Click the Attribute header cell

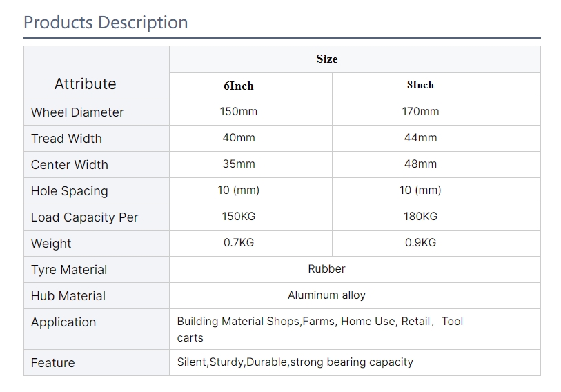click(x=86, y=84)
